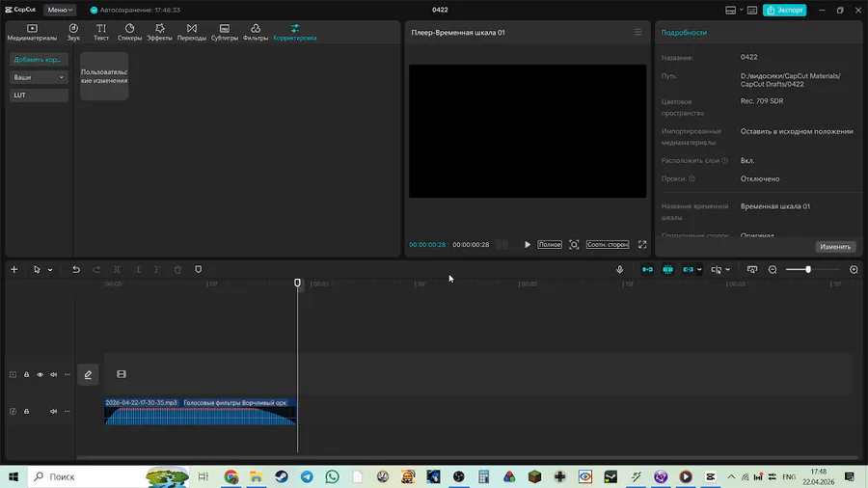Click the plus add-track icon in timeline toolbar
The width and height of the screenshot is (868, 488).
coord(14,269)
